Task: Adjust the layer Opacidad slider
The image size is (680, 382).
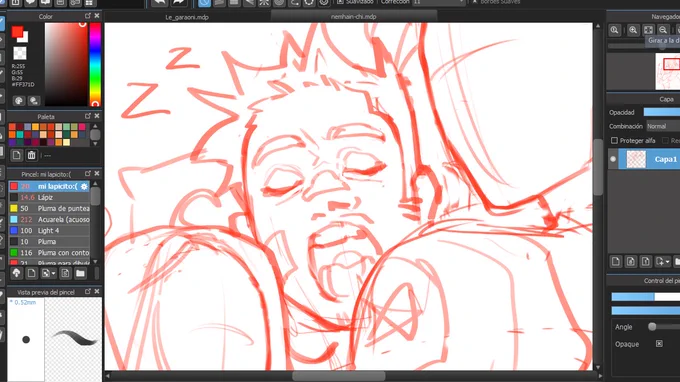Action: click(x=662, y=112)
